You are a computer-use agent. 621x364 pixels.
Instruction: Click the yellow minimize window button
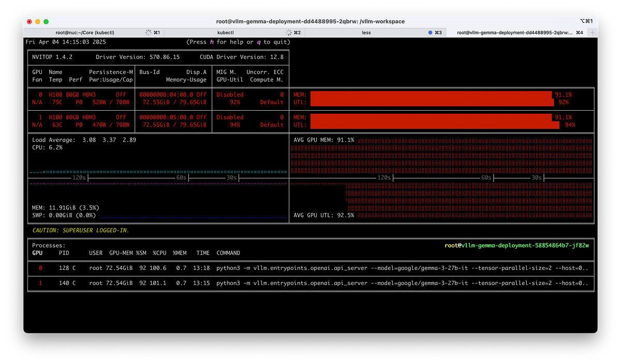(x=38, y=22)
